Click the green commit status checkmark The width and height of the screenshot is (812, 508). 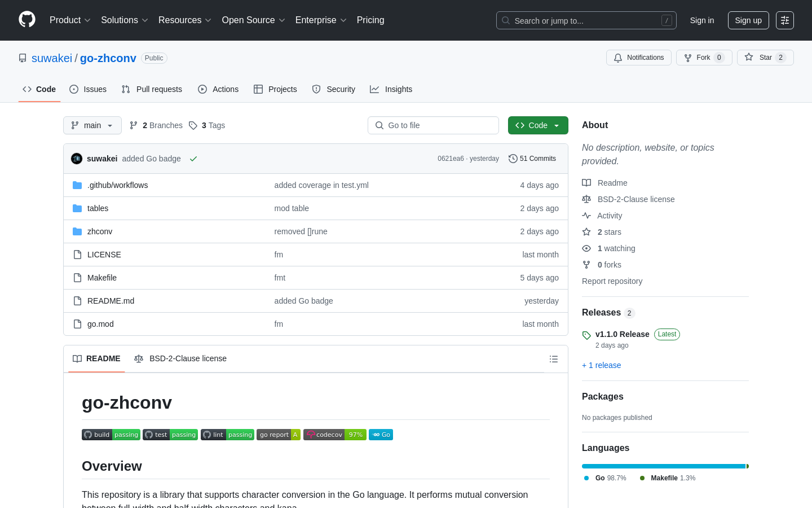pyautogui.click(x=193, y=159)
